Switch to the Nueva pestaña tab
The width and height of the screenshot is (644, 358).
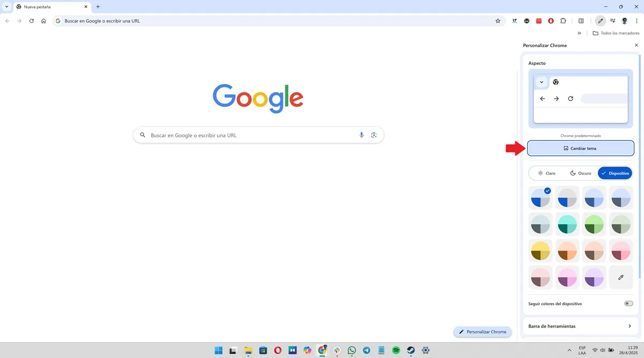(x=52, y=7)
